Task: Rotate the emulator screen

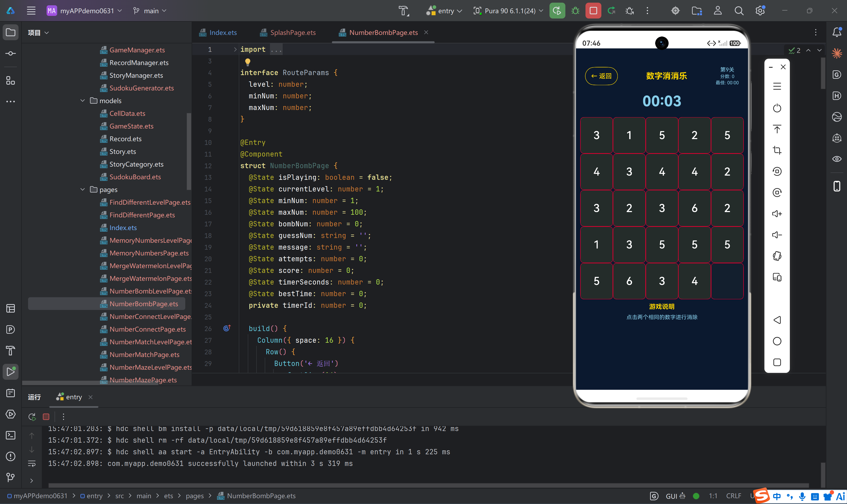Action: click(777, 256)
